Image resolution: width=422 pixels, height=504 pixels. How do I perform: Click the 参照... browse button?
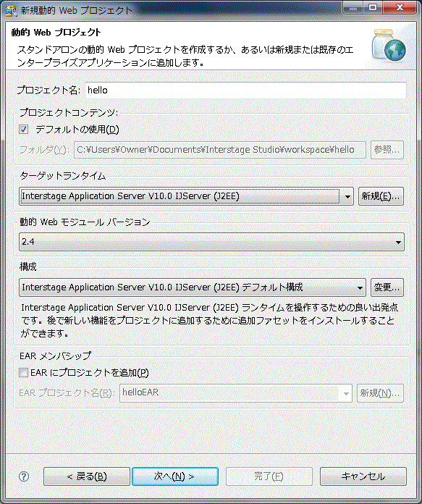click(387, 149)
